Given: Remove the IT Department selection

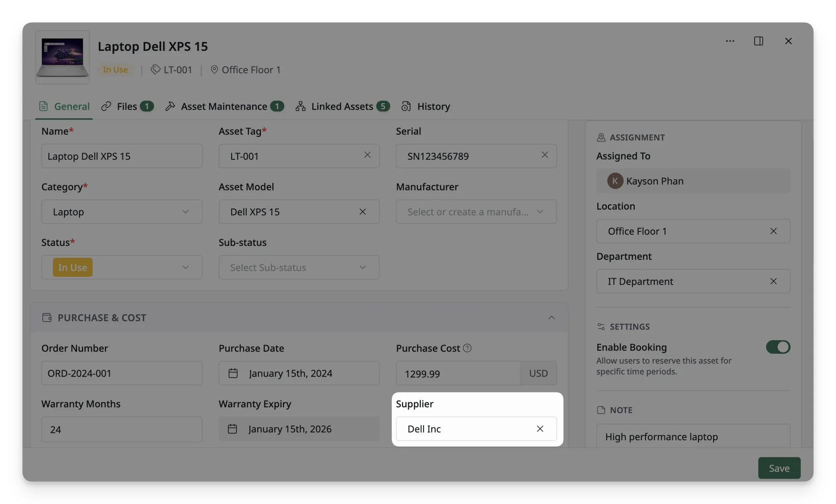Looking at the screenshot, I should pos(773,281).
